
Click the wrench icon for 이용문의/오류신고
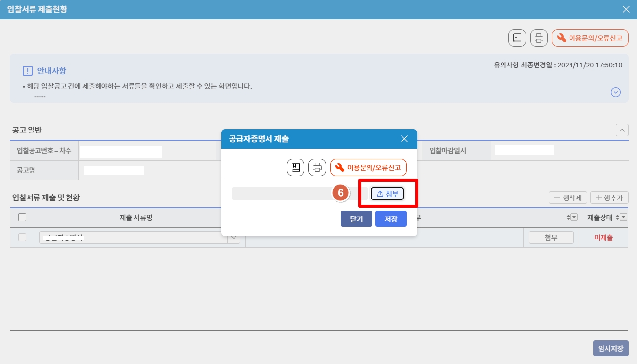[562, 37]
